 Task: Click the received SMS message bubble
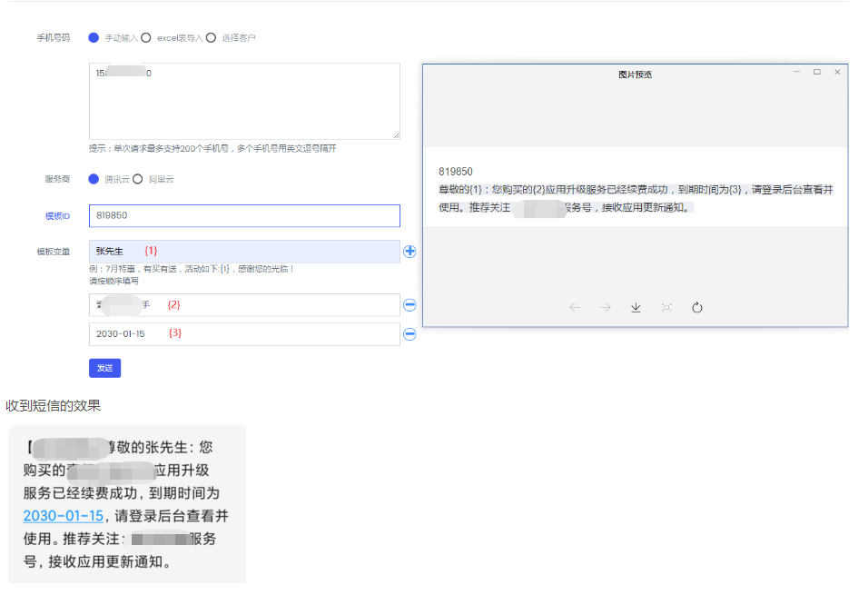click(127, 503)
